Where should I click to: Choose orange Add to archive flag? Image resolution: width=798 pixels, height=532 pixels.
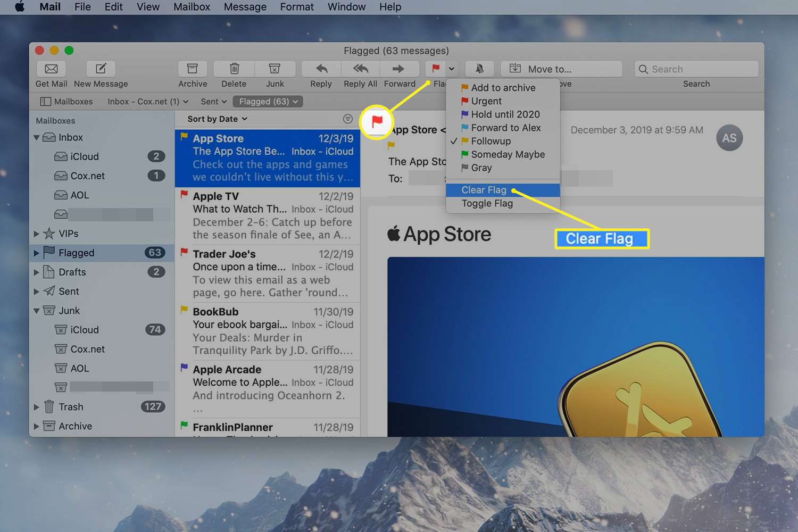pyautogui.click(x=503, y=88)
